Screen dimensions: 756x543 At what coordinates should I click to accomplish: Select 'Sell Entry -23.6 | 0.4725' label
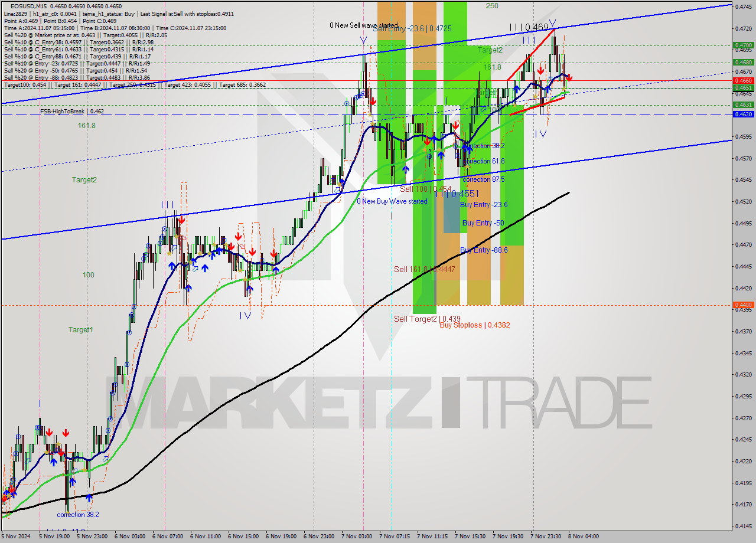click(413, 28)
